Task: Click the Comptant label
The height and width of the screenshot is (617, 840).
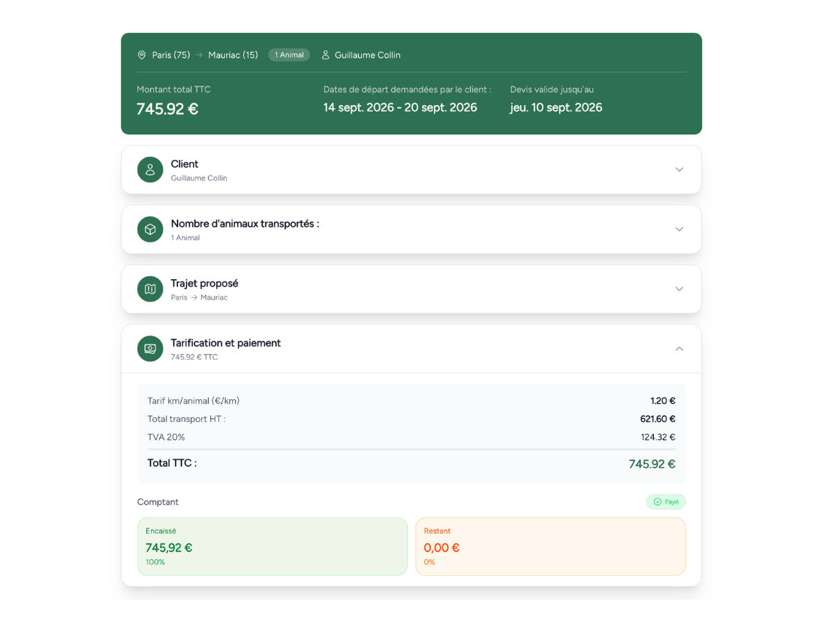Action: 158,502
